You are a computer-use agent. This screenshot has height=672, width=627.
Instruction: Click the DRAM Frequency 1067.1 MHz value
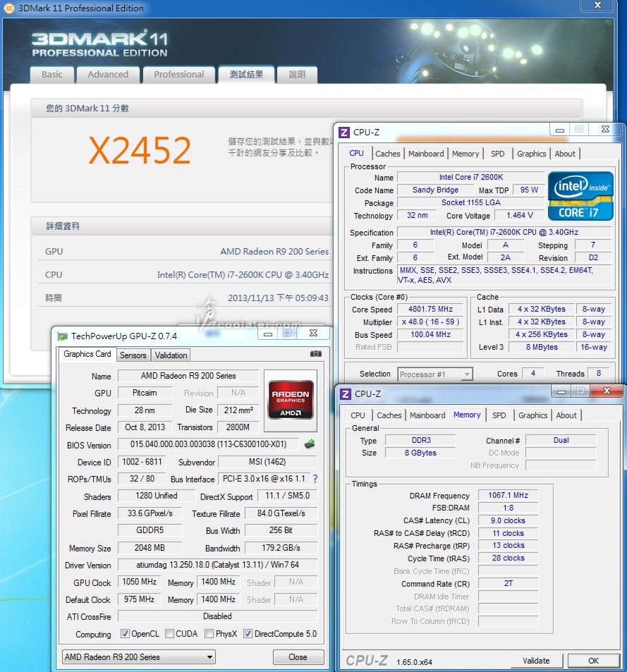[x=508, y=495]
